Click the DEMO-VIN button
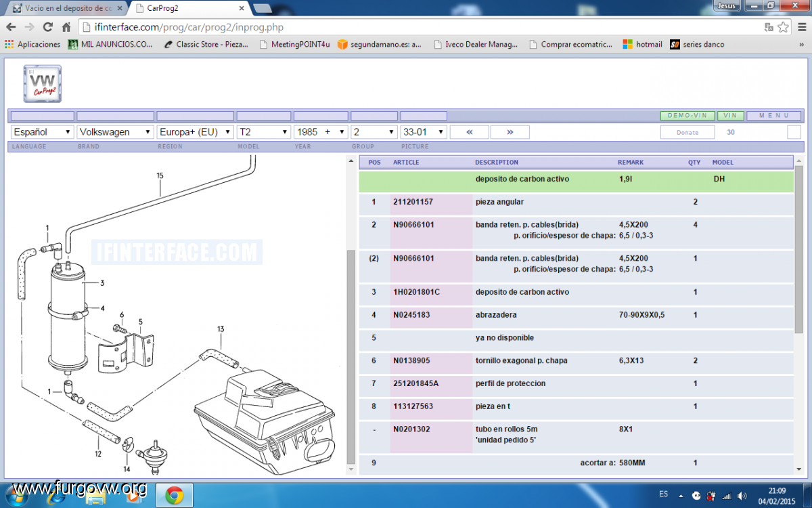 (x=687, y=116)
